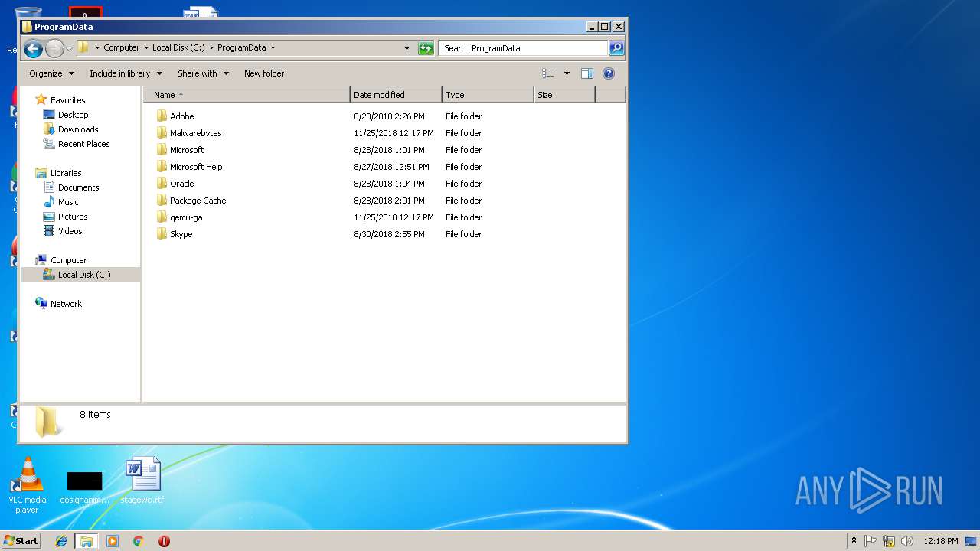Click Computer in the address breadcrumb
The height and width of the screenshot is (551, 980).
point(122,47)
